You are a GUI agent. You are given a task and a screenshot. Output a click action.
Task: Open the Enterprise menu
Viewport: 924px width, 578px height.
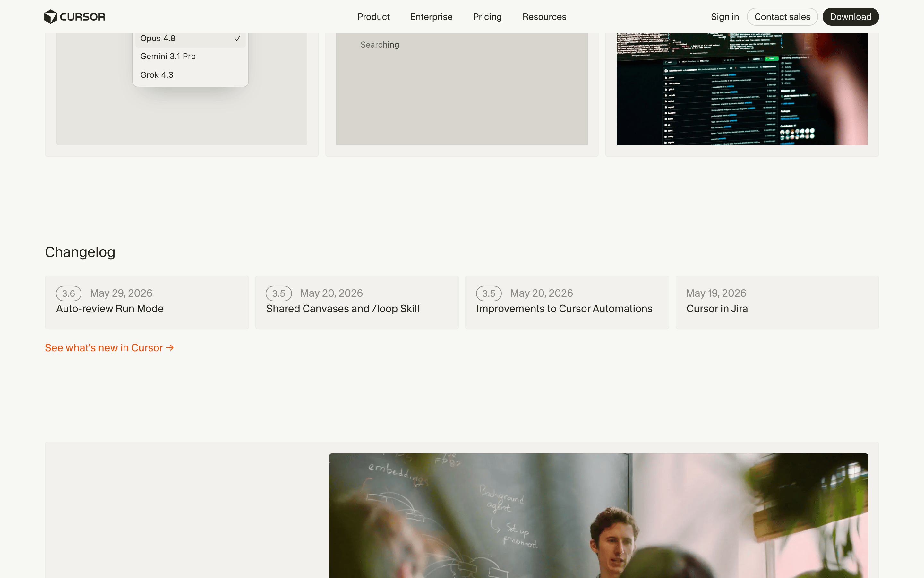coord(432,17)
